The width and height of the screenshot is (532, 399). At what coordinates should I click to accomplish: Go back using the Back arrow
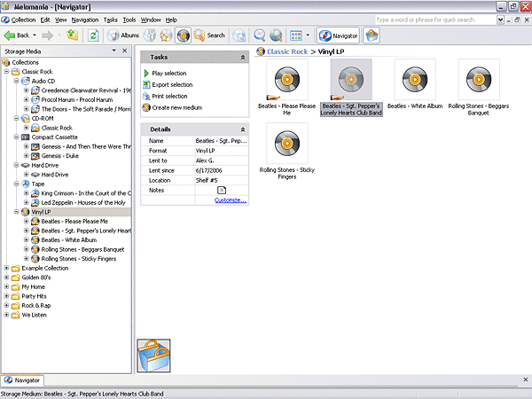point(16,35)
